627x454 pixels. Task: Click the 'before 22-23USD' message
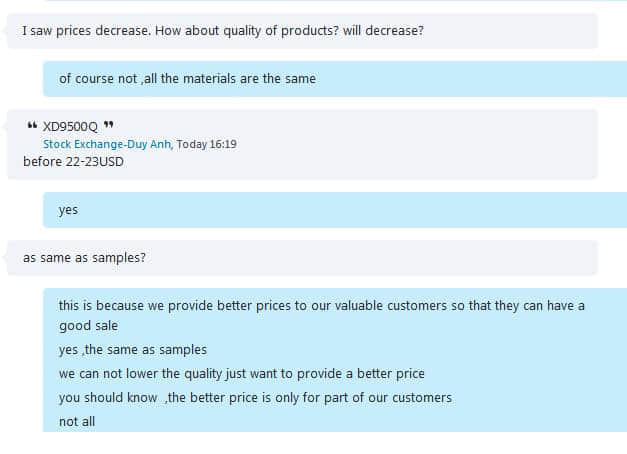[x=73, y=161]
